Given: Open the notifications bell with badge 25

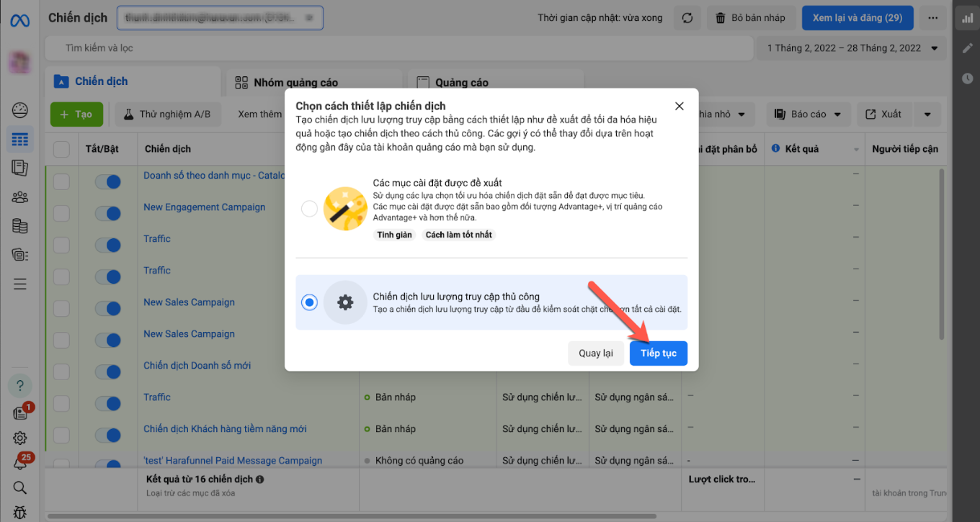Looking at the screenshot, I should click(x=20, y=463).
